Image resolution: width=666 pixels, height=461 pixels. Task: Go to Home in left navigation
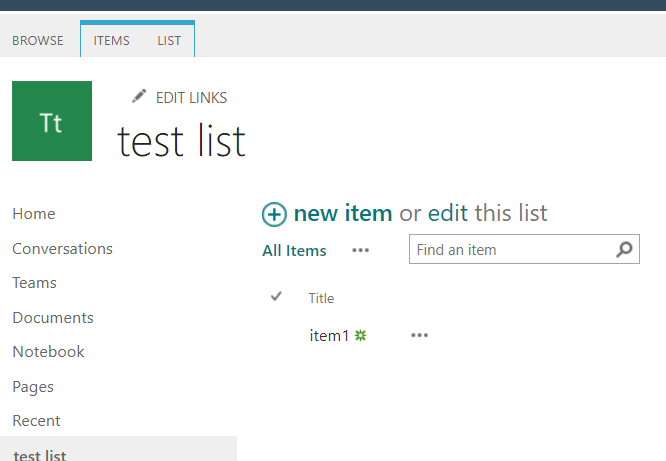[x=34, y=214]
